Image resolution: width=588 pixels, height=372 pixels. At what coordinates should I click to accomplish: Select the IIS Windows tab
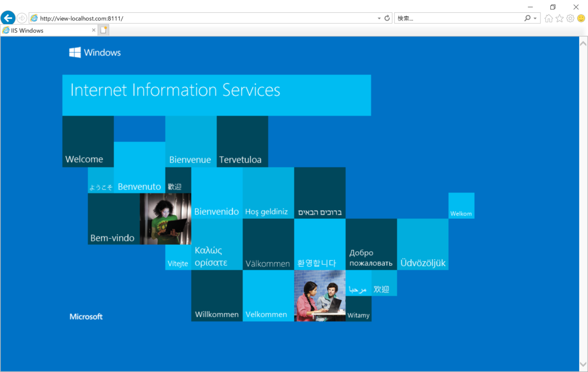point(49,30)
